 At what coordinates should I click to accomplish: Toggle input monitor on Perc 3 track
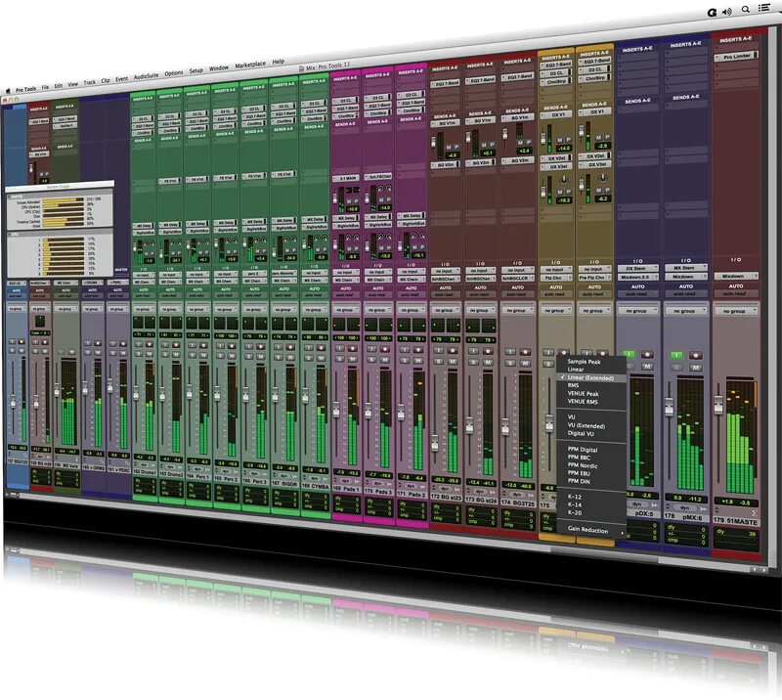[x=248, y=346]
